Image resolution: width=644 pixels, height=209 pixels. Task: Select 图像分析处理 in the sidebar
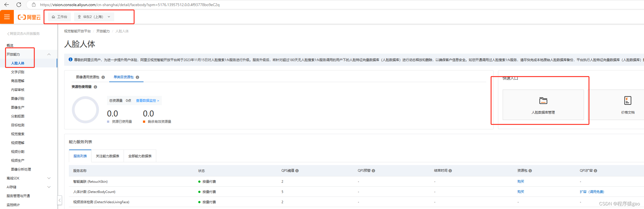click(x=21, y=169)
